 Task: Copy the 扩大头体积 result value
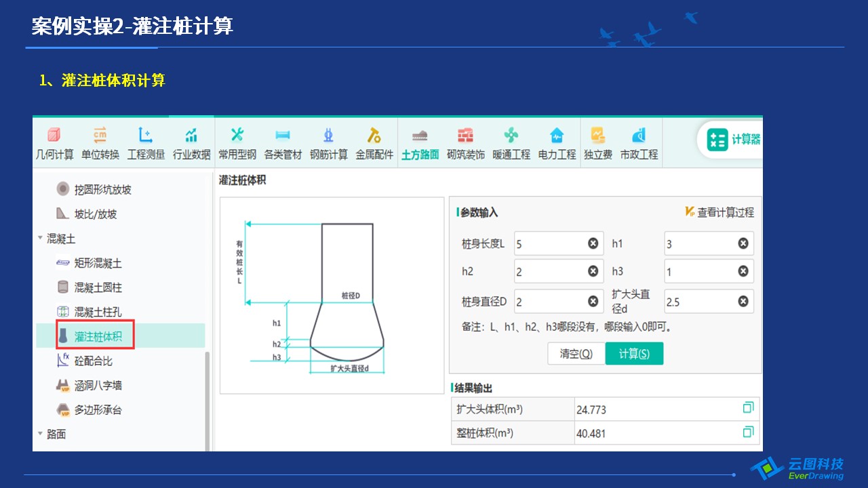pyautogui.click(x=747, y=408)
